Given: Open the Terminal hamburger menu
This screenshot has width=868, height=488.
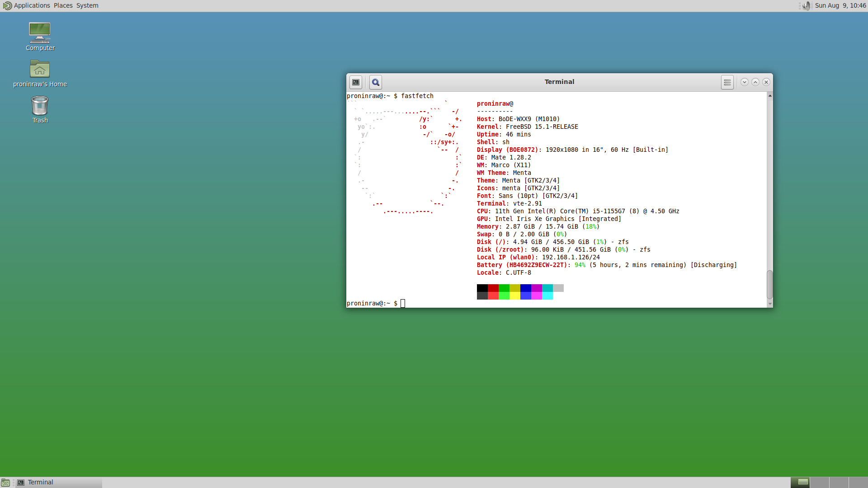Looking at the screenshot, I should pos(727,82).
